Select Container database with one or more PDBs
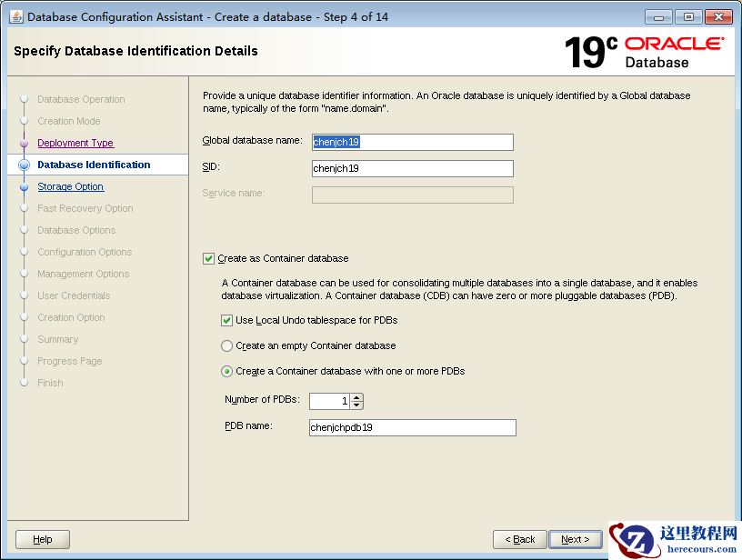This screenshot has width=742, height=560. coord(226,371)
